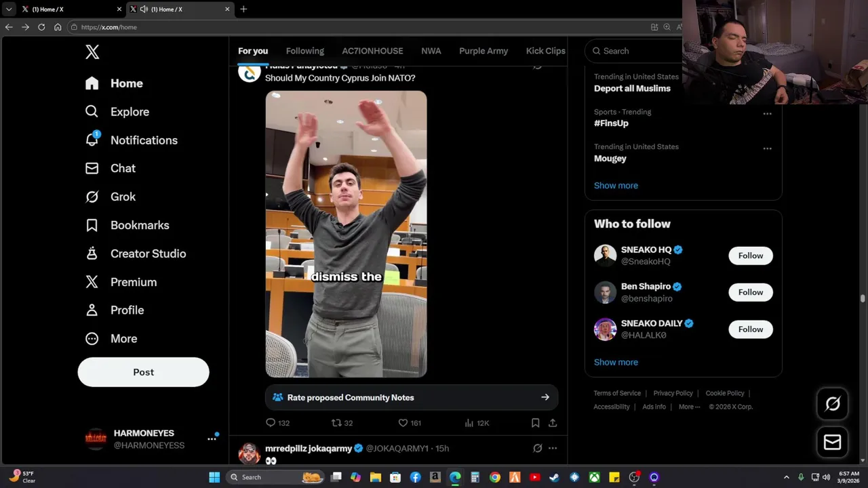
Task: Mute the audio-playing Home / X tab
Action: coord(144,9)
